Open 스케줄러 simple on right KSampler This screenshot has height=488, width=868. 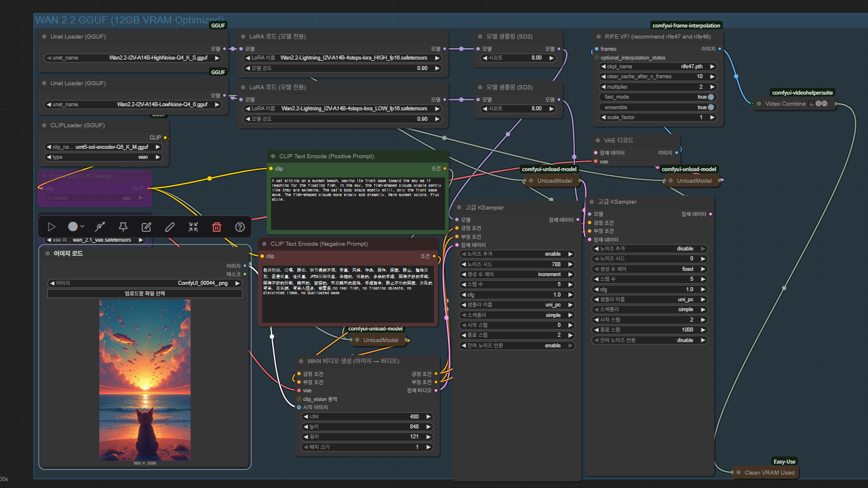[x=650, y=309]
